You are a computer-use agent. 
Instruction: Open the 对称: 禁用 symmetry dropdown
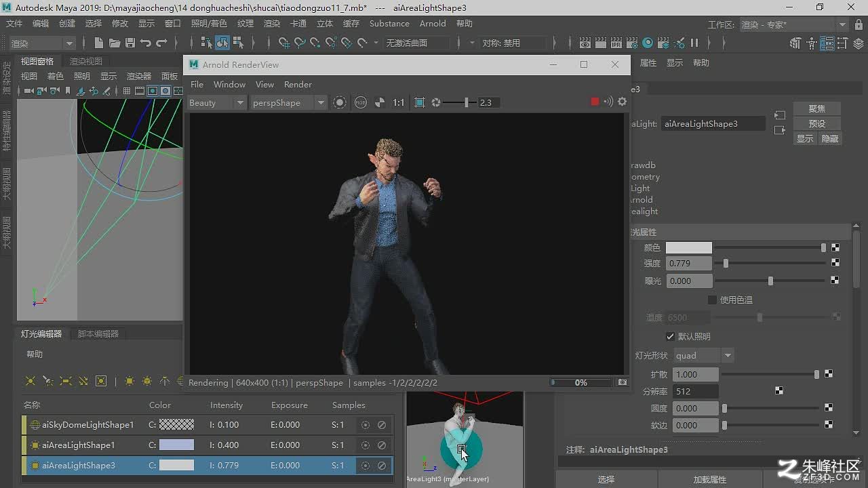(x=513, y=43)
